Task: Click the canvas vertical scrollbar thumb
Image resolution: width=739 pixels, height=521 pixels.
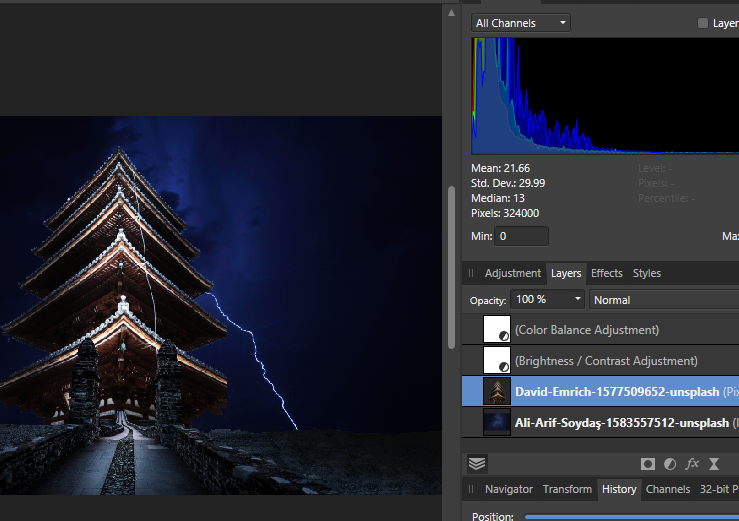Action: [451, 267]
